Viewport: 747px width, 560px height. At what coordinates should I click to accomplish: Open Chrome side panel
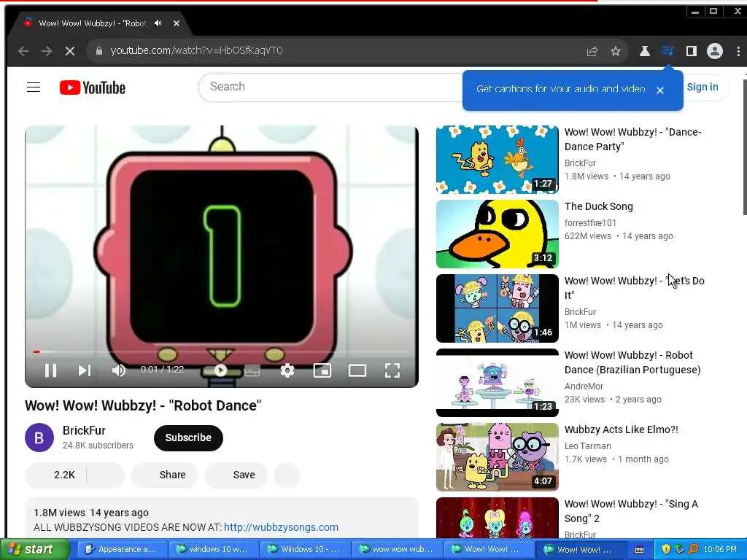coord(692,51)
